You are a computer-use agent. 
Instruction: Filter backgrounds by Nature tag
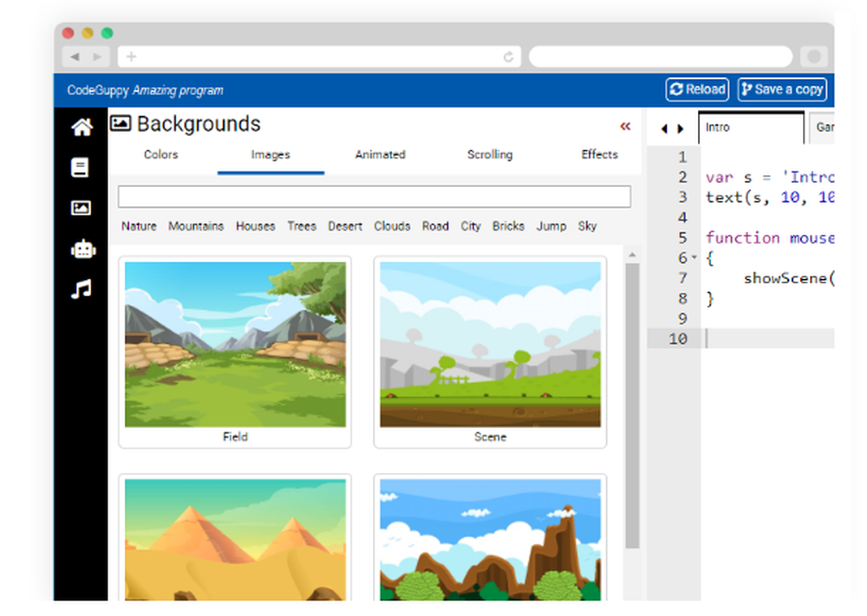point(139,226)
